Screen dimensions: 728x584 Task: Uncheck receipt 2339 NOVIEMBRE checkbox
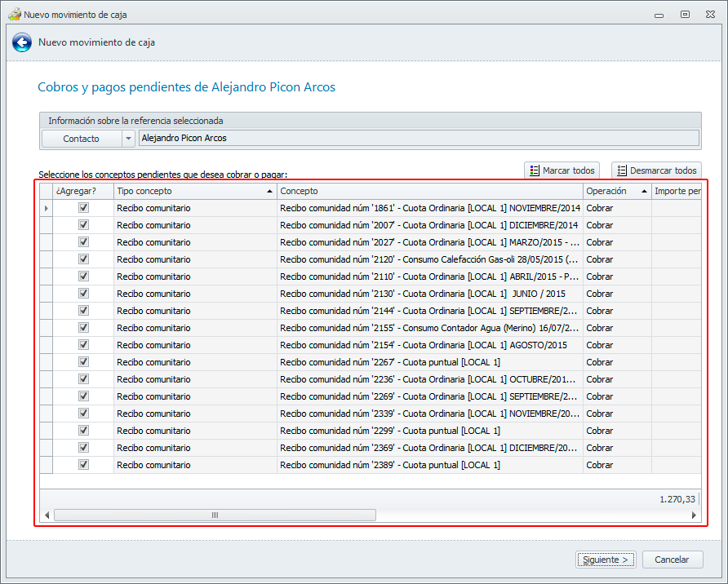[x=83, y=414]
